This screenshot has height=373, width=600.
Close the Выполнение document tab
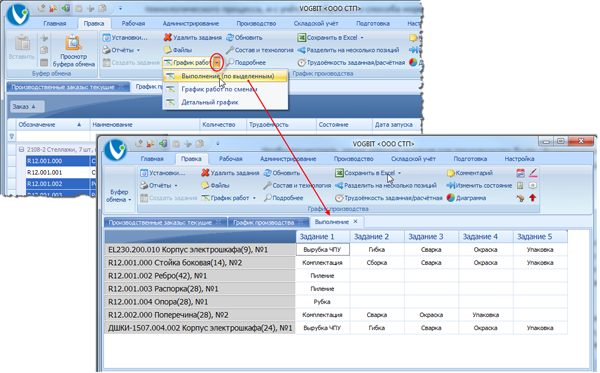355,222
